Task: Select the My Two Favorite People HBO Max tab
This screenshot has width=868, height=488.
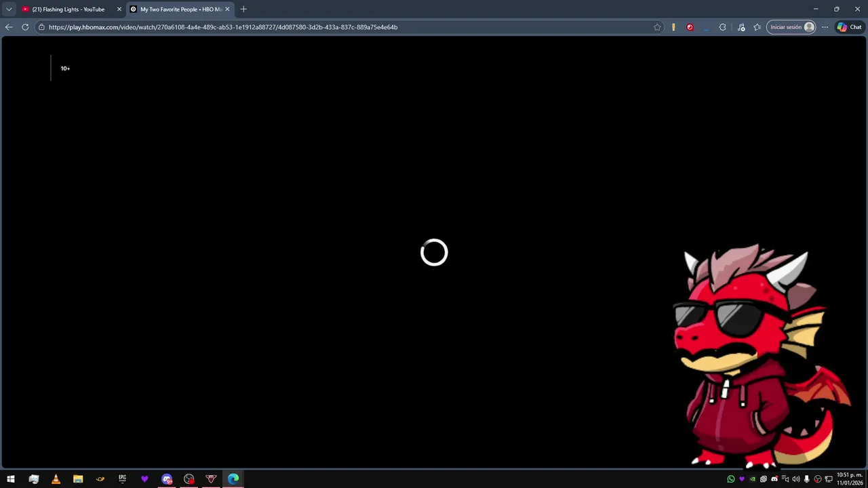Action: pos(180,9)
